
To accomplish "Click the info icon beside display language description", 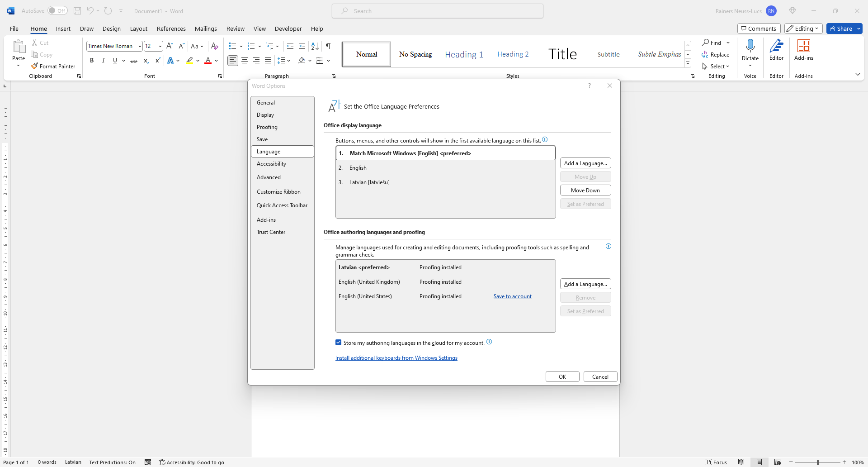I will click(545, 139).
